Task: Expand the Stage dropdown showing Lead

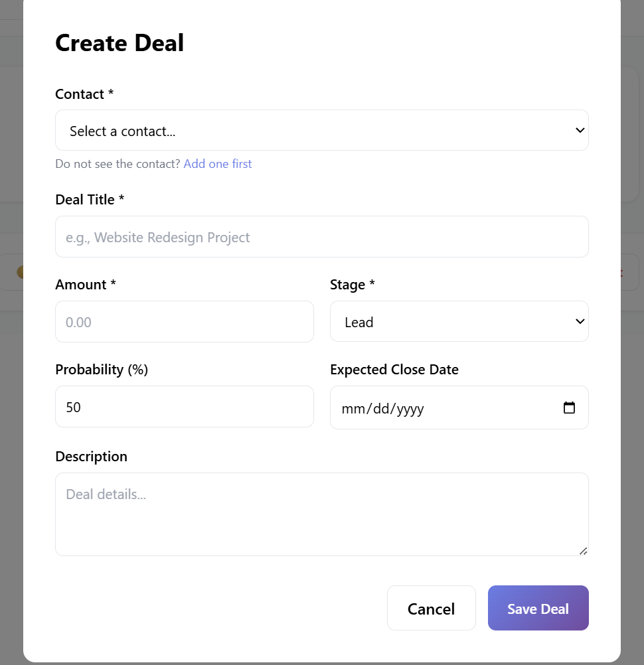Action: (x=459, y=322)
